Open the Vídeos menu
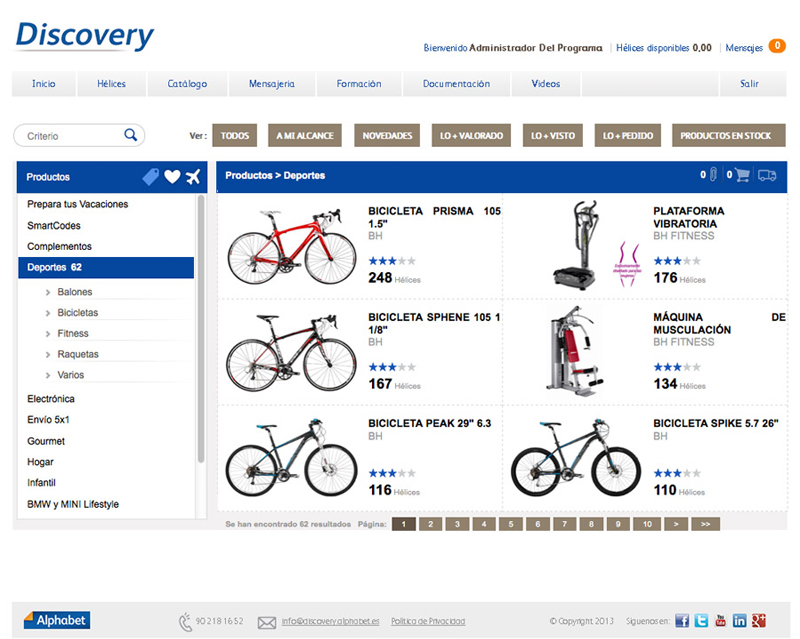 pyautogui.click(x=545, y=84)
